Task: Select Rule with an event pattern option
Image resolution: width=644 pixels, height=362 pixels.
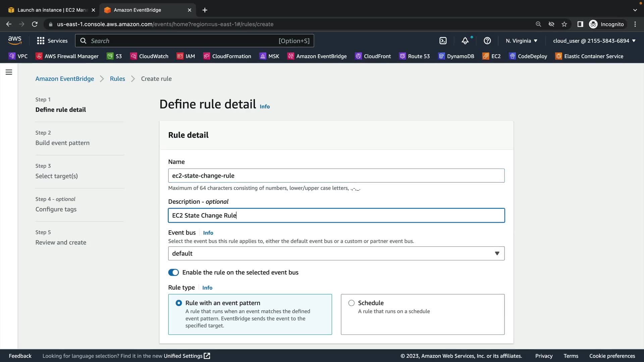Action: tap(179, 303)
